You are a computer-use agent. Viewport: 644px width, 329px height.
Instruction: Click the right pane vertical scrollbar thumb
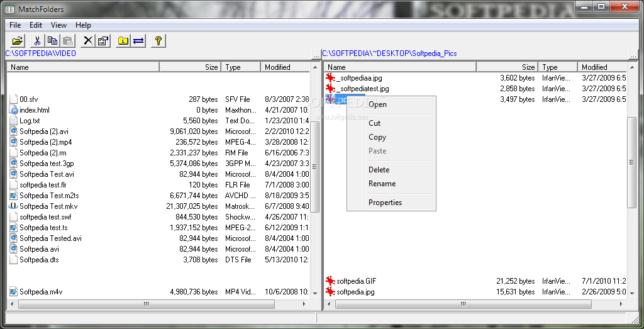click(x=632, y=163)
